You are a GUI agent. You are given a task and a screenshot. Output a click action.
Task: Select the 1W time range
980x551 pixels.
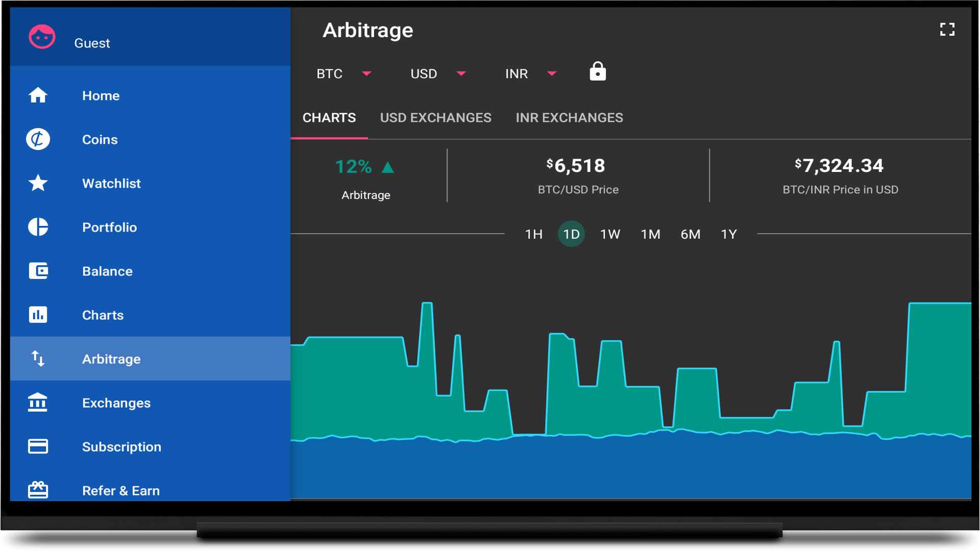tap(610, 234)
